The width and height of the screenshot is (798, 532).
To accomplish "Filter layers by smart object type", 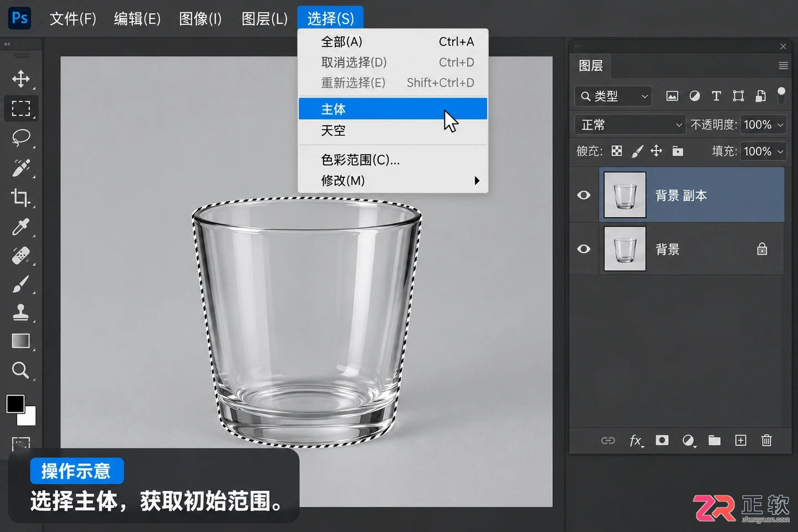I will [x=760, y=96].
